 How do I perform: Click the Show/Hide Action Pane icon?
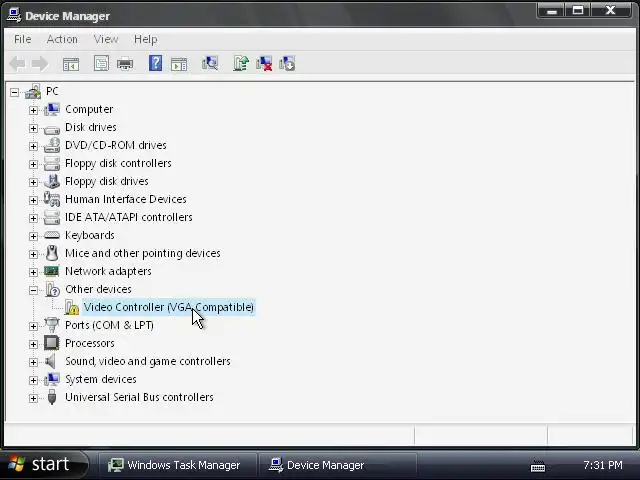tap(179, 64)
